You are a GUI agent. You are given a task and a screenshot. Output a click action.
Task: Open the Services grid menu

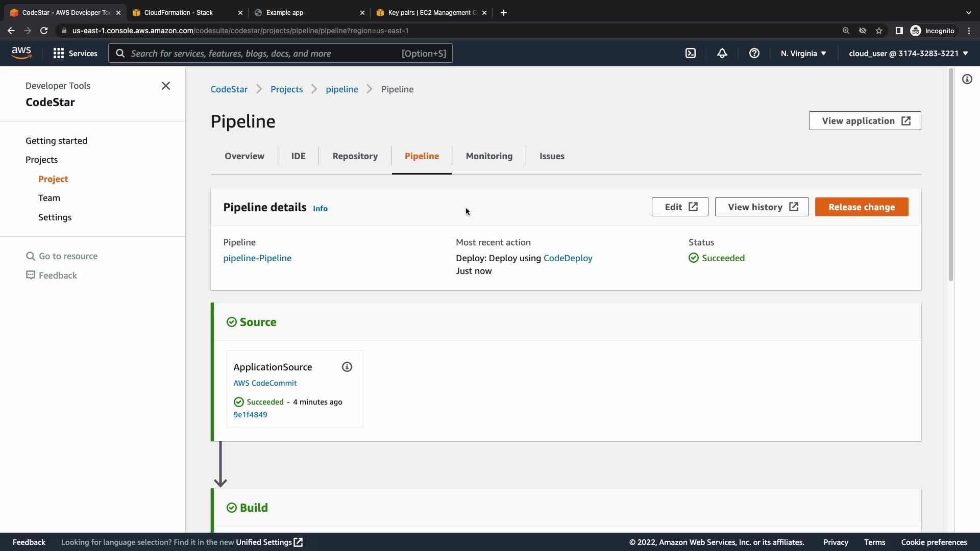click(75, 53)
